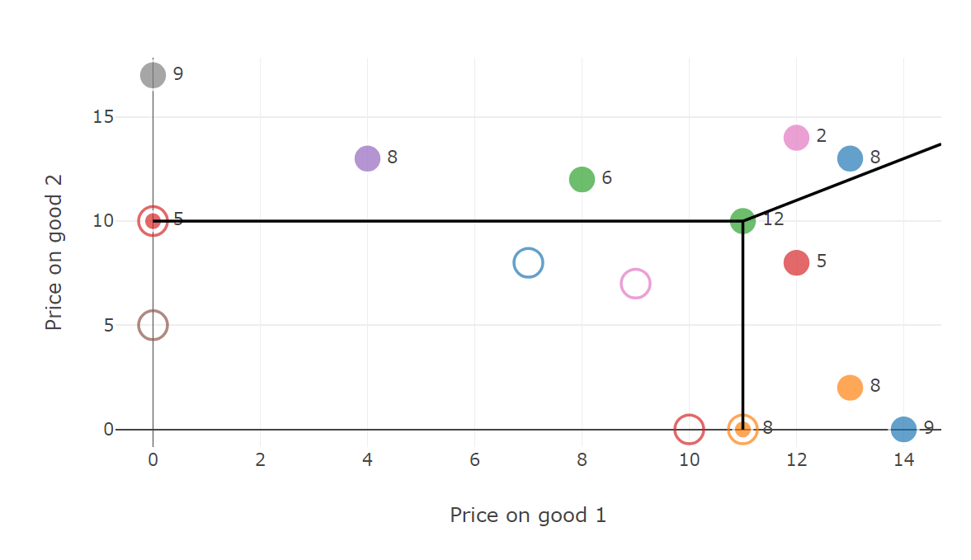Screen dimensions: 971x560
Task: Click the red filled dot right of the vertical black line
Action: 796,262
